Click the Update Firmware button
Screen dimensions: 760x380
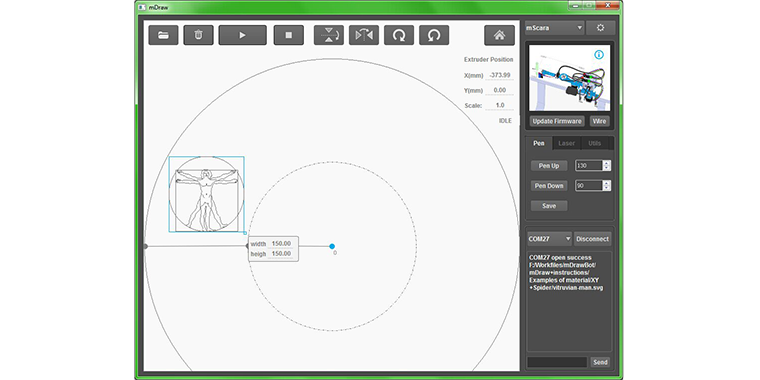coord(556,121)
